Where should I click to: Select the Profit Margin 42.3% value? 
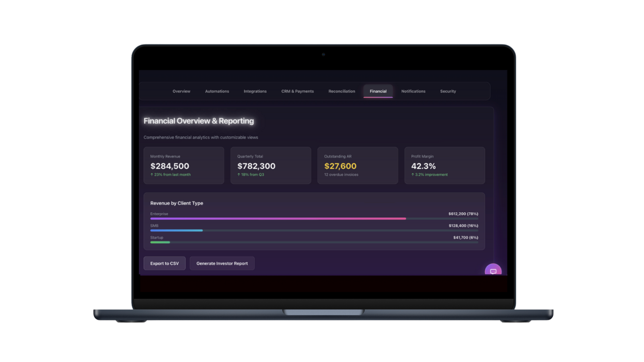coord(424,166)
